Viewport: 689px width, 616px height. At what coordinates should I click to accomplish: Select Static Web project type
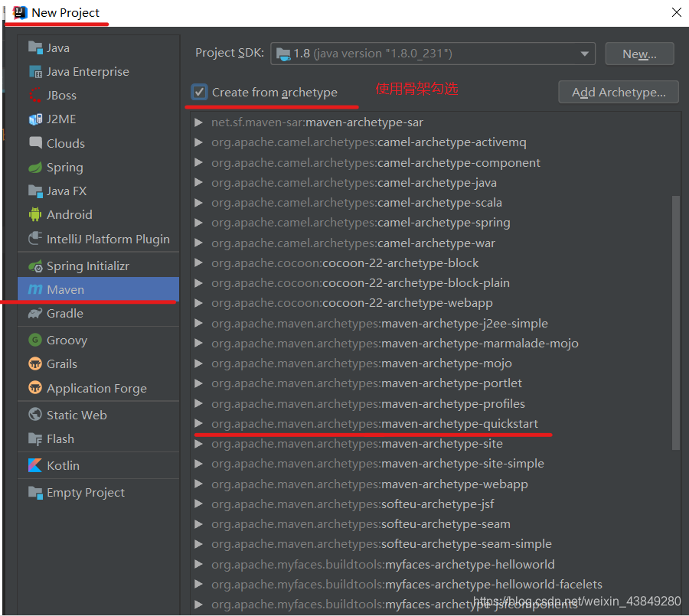click(x=99, y=415)
